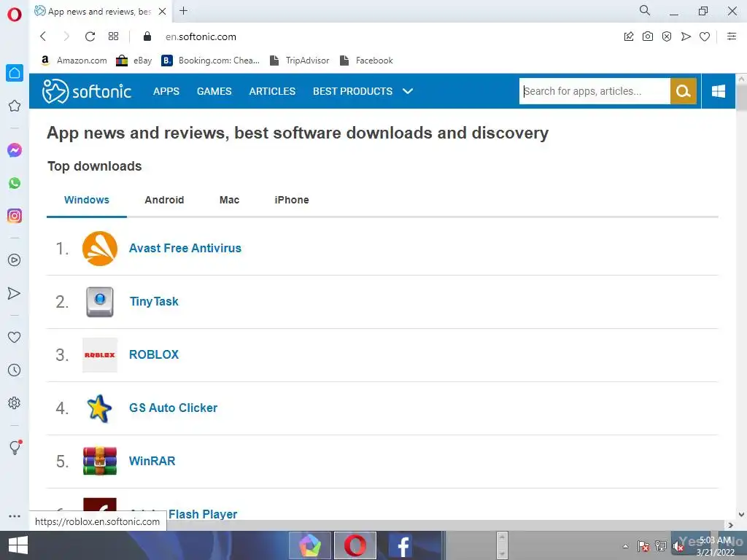
Task: Open the Player icon in sidebar
Action: click(15, 260)
